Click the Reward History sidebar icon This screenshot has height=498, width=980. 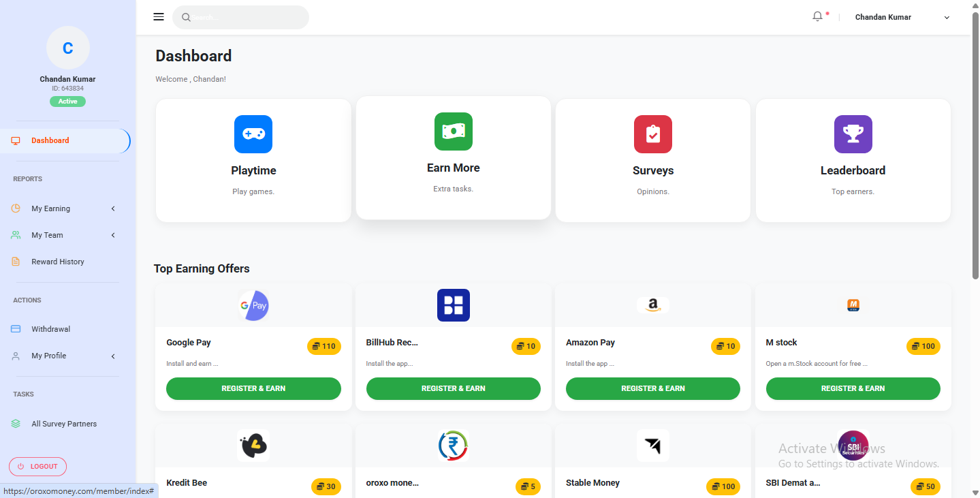coord(15,261)
